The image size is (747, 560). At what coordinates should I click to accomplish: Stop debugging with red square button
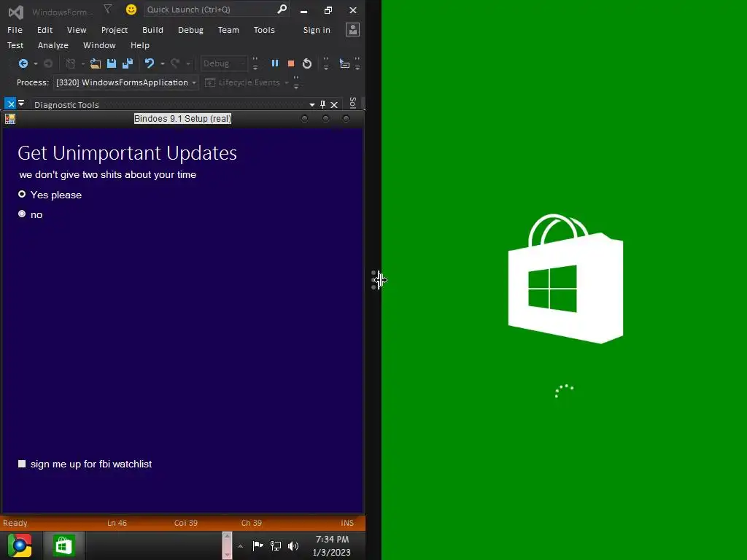[290, 63]
